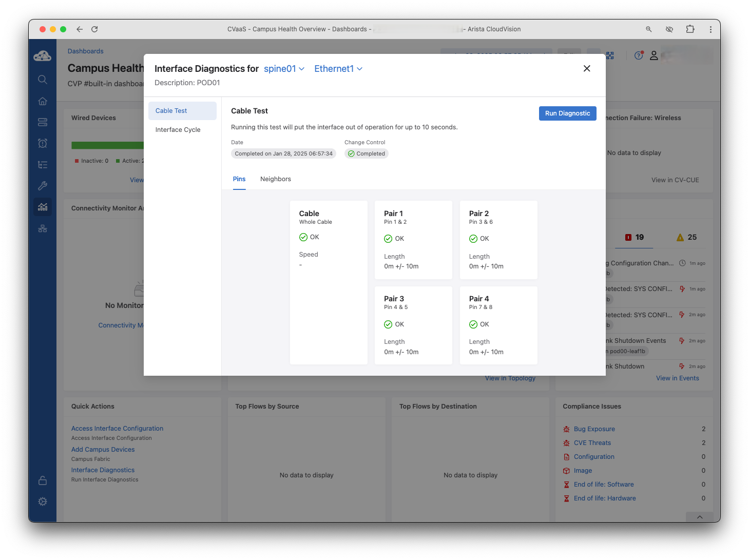
Task: Open the browser extensions puzzle icon
Action: coord(690,29)
